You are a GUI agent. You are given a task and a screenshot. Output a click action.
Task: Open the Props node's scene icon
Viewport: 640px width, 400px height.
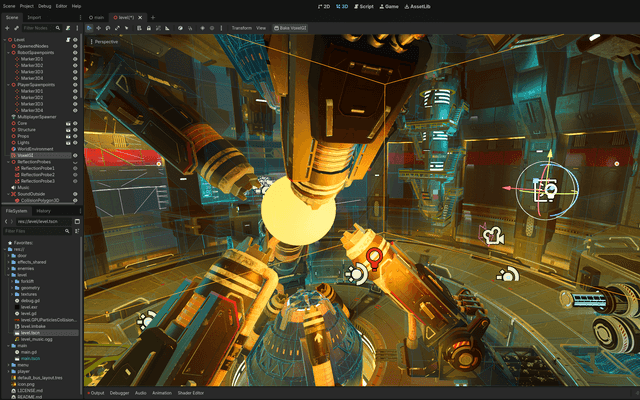point(68,136)
